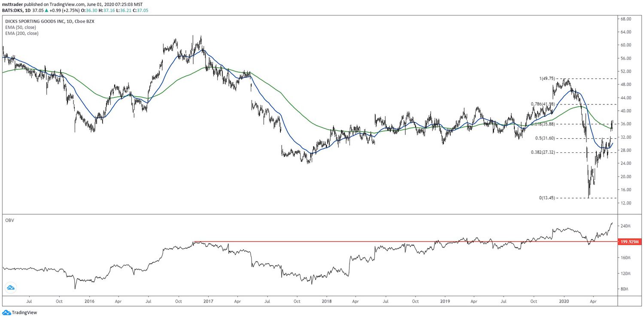Select the EMA (200, close) indicator label
644x319 pixels.
click(21, 33)
